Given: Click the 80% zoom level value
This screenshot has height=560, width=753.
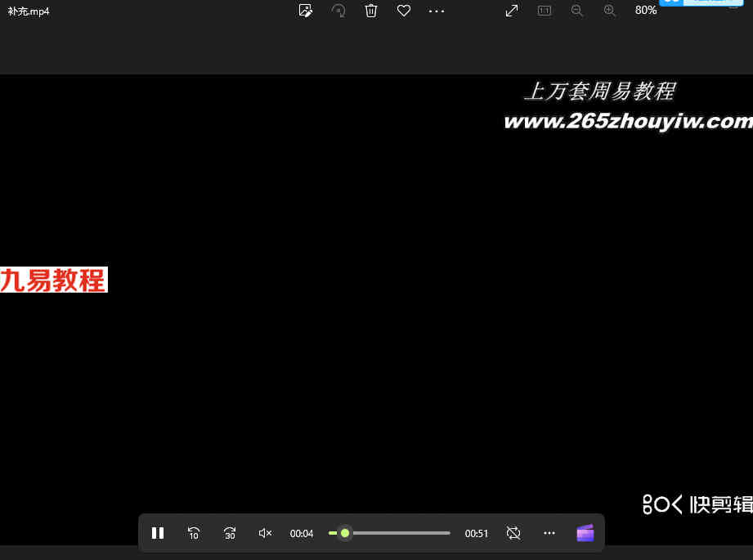Looking at the screenshot, I should (645, 10).
